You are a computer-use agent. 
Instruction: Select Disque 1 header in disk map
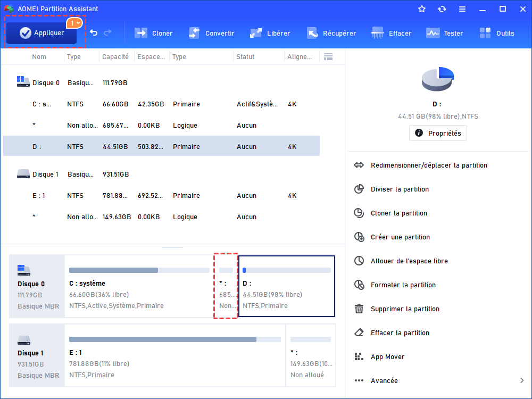[x=37, y=355]
